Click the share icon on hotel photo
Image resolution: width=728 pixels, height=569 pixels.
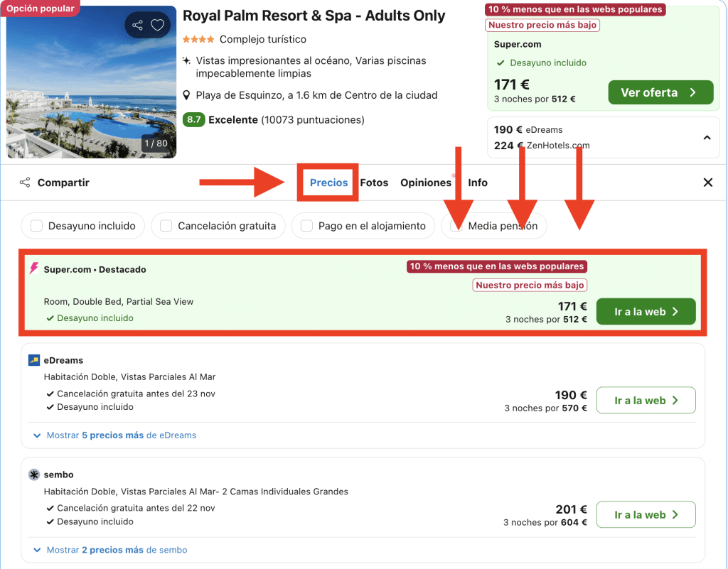click(138, 26)
